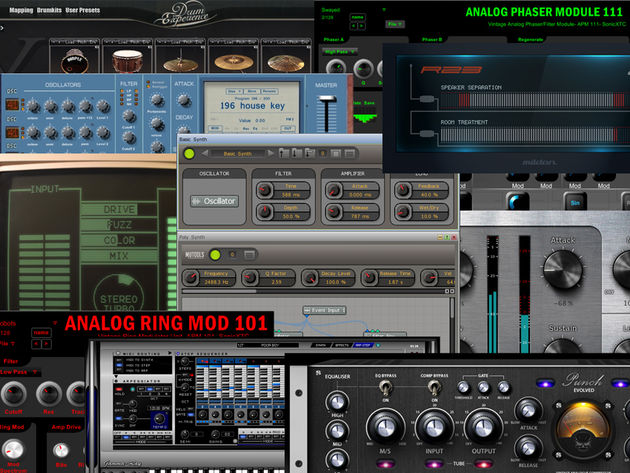Select the kick drum pad thumbnail

click(74, 59)
